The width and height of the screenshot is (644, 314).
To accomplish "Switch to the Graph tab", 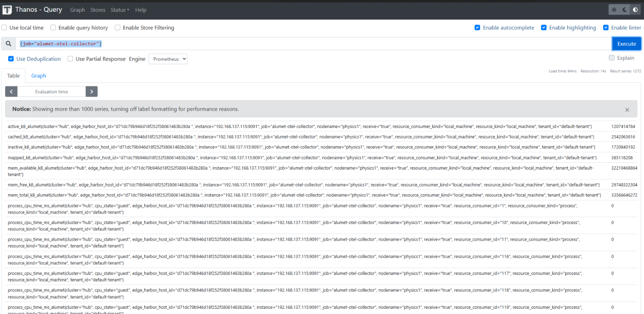I will 39,76.
